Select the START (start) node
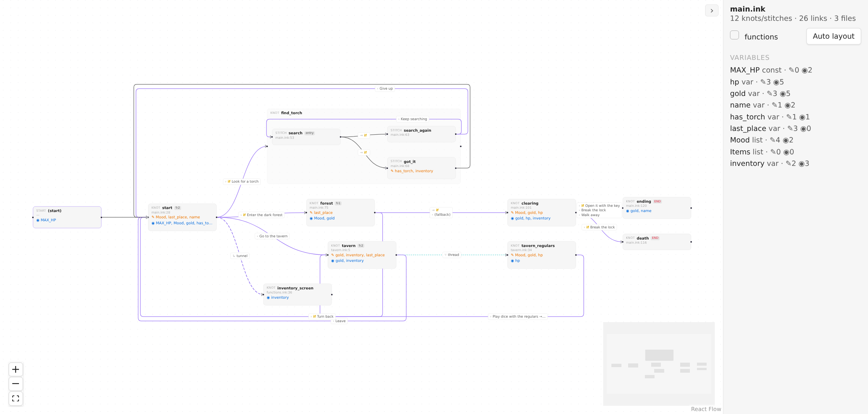The image size is (868, 414). click(x=67, y=217)
